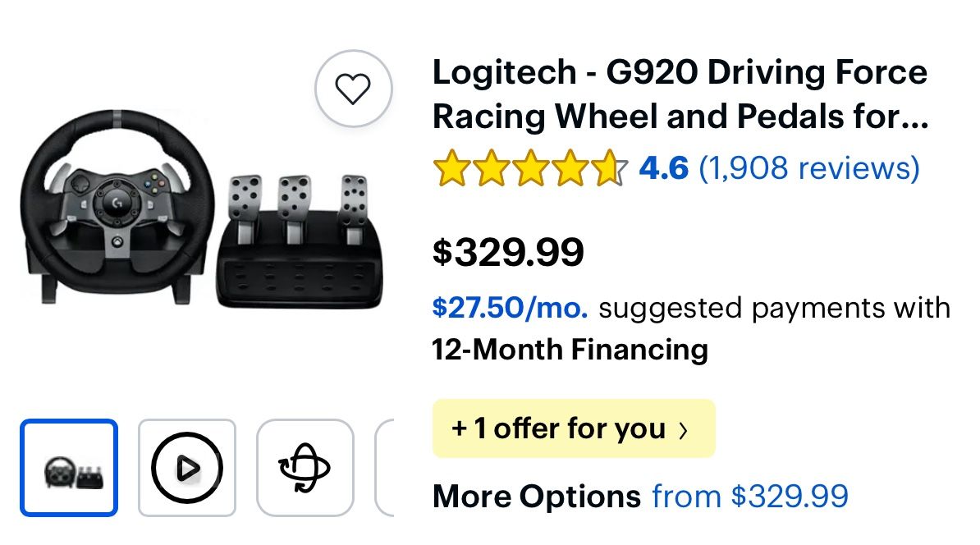Screen dimensions: 980x545
Task: Play the product video thumbnail
Action: (x=187, y=468)
